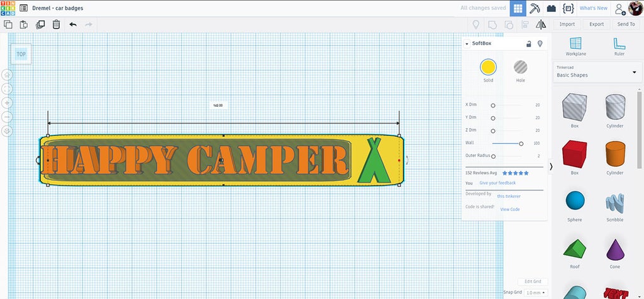Toggle the SoftBox lock icon
The width and height of the screenshot is (644, 299).
click(528, 44)
